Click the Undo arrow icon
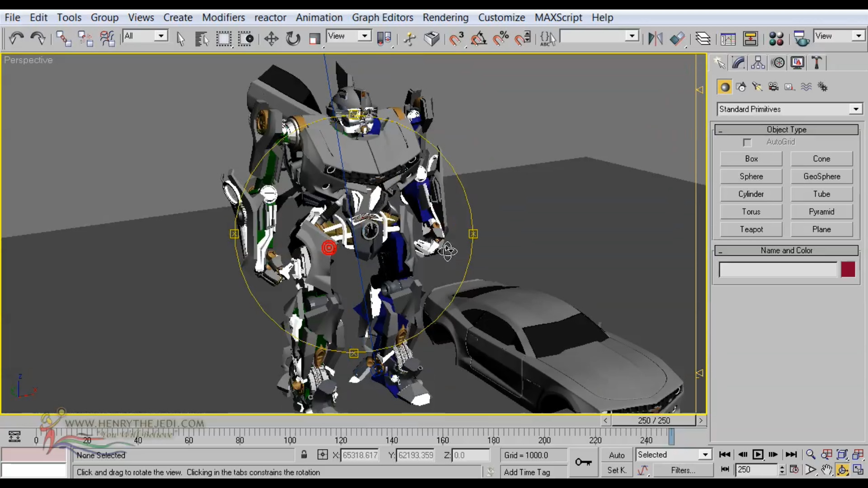868x488 pixels. point(16,38)
